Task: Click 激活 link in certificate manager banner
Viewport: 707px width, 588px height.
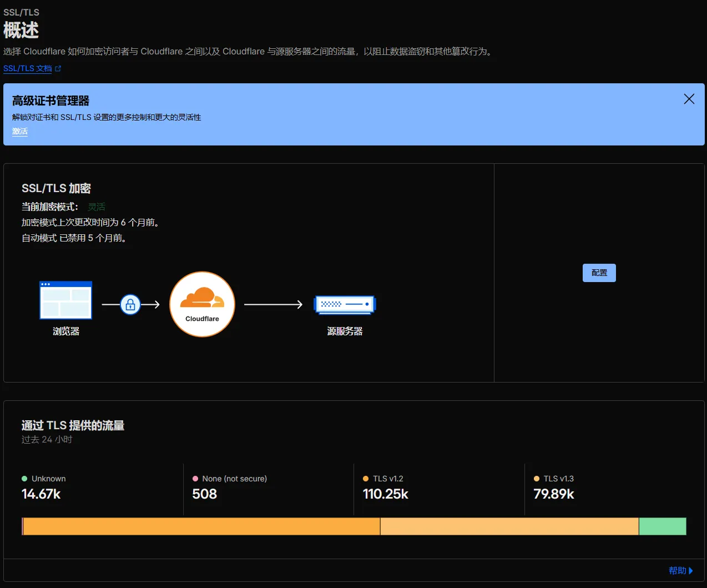Action: coord(20,132)
